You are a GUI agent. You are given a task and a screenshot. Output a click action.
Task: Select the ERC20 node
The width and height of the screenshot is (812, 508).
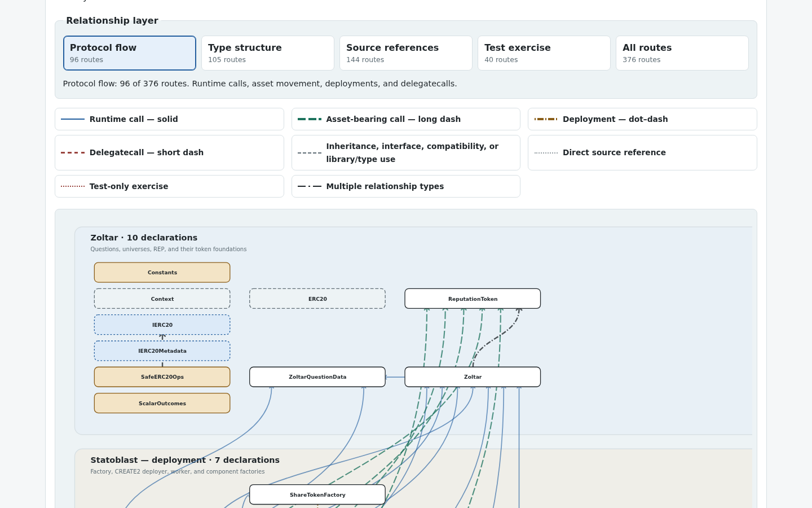317,299
